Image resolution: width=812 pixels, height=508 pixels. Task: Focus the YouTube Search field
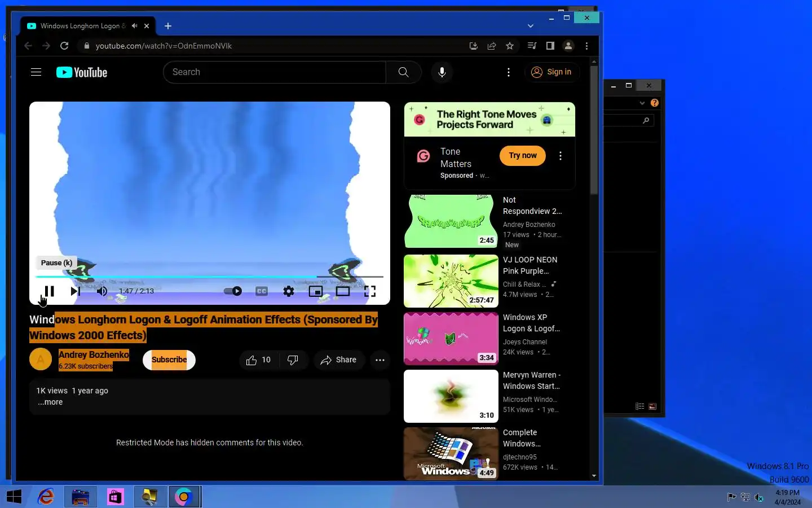tap(274, 72)
